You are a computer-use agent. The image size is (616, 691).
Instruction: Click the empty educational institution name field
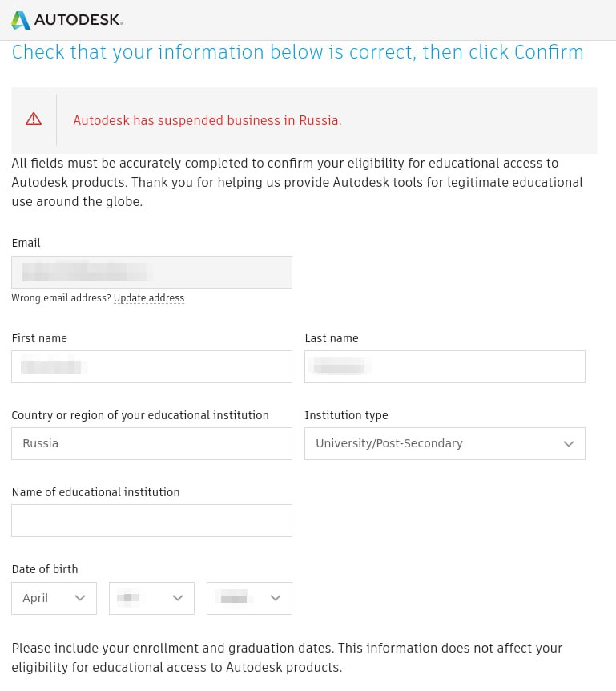point(151,520)
